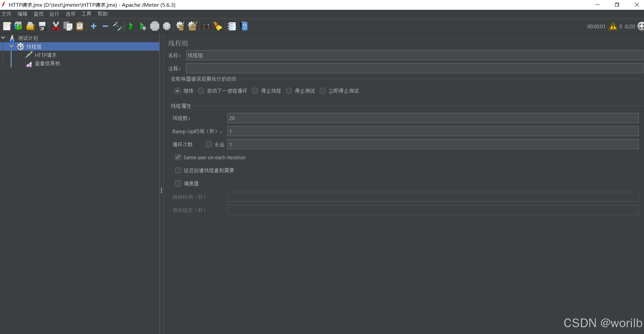Open log viewer via warning triangle icon
The image size is (644, 334).
coord(613,26)
